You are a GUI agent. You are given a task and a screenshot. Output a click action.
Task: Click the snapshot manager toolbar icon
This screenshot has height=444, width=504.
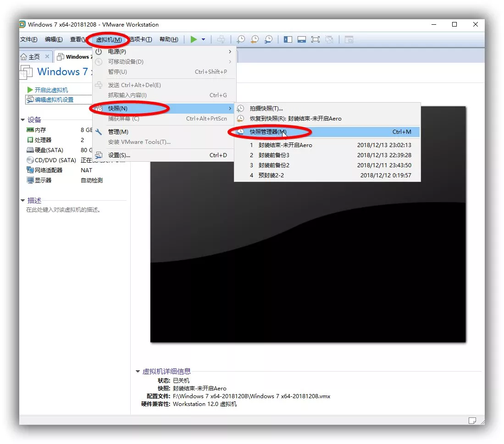268,39
